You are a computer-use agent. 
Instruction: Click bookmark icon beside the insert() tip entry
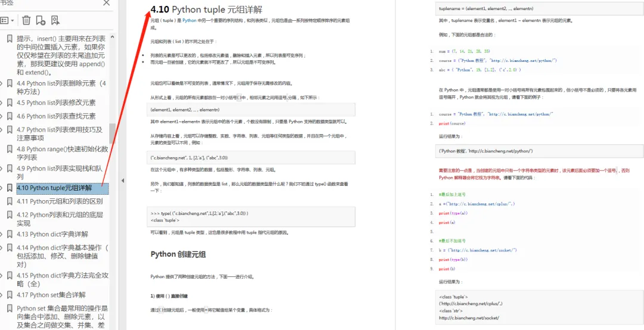point(10,39)
